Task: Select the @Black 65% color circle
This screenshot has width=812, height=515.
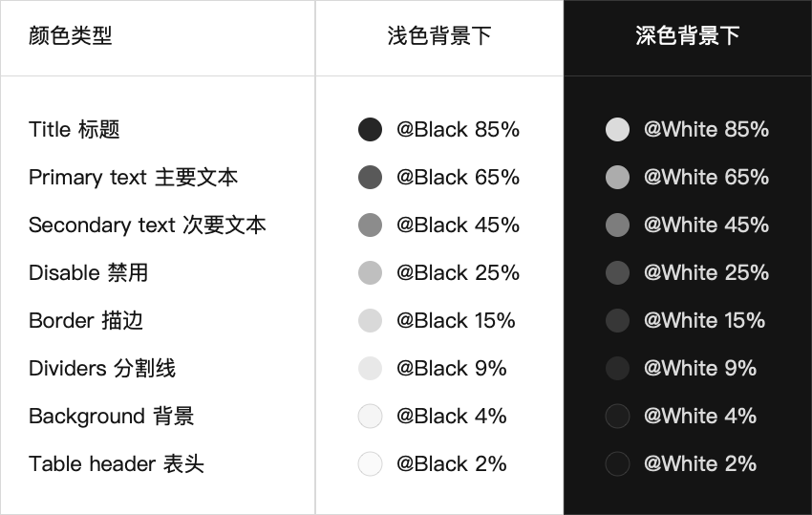Action: (370, 177)
